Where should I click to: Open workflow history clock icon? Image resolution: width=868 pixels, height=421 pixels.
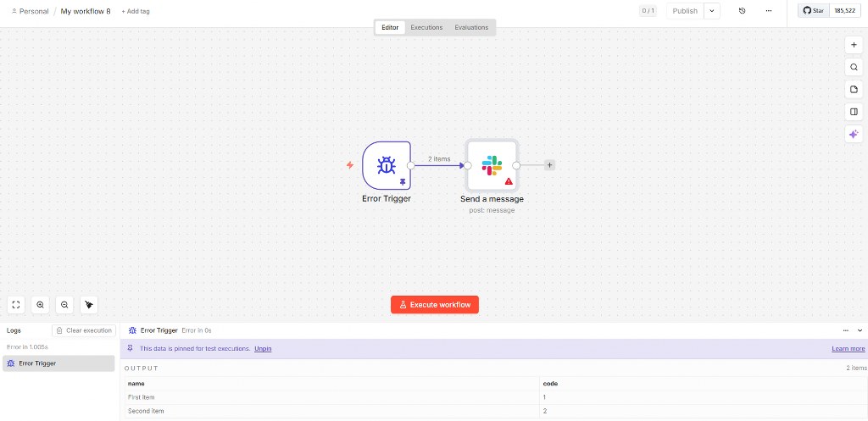(x=743, y=10)
